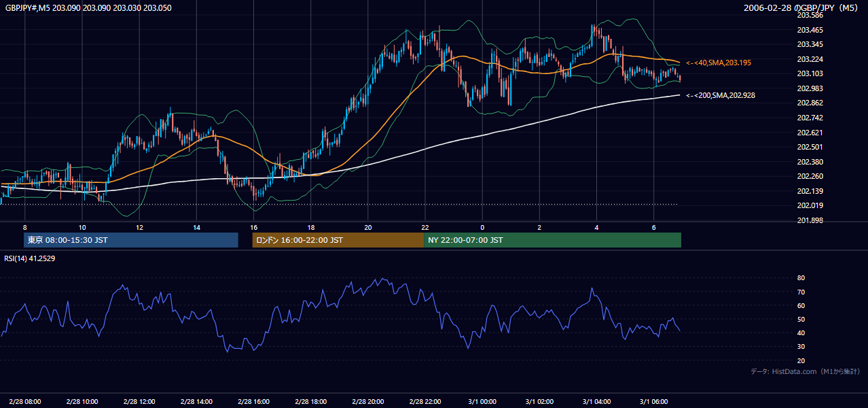The height and width of the screenshot is (408, 868).
Task: Click the 東京 08:00-15:30 JST session bar
Action: coord(131,240)
